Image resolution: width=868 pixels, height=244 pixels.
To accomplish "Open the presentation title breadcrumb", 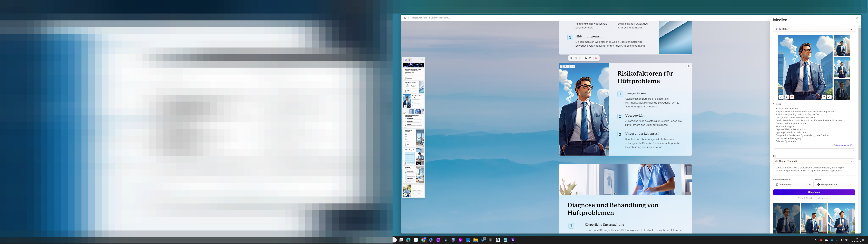I will pos(430,18).
